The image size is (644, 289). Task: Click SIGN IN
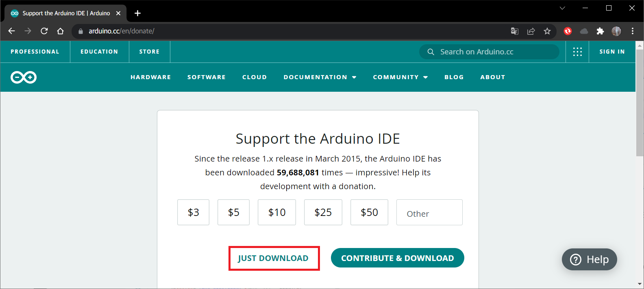tap(612, 52)
